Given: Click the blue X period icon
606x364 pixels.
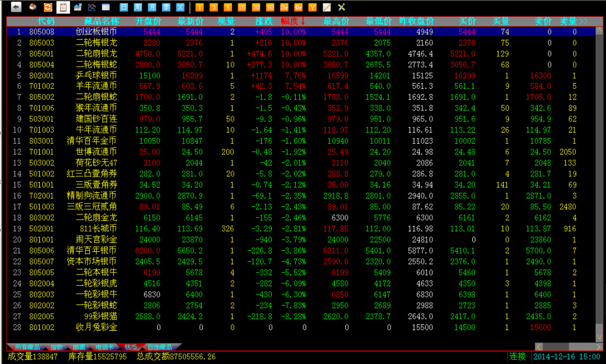Looking at the screenshot, I should [180, 7].
